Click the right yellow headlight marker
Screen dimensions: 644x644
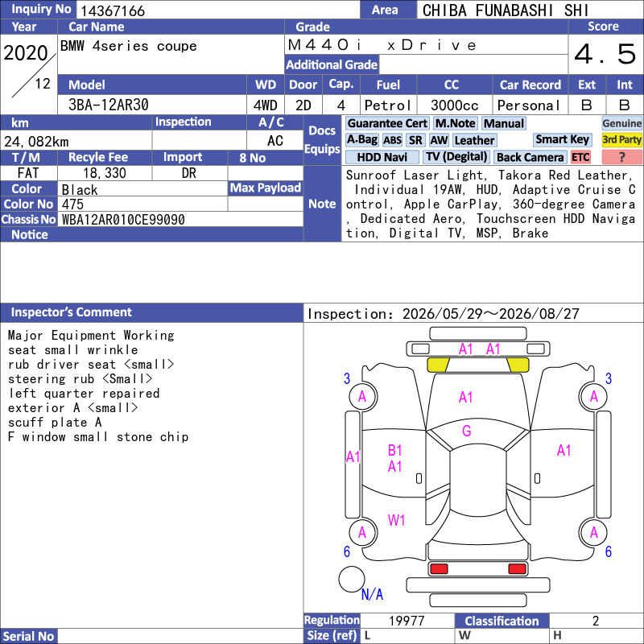[x=518, y=365]
